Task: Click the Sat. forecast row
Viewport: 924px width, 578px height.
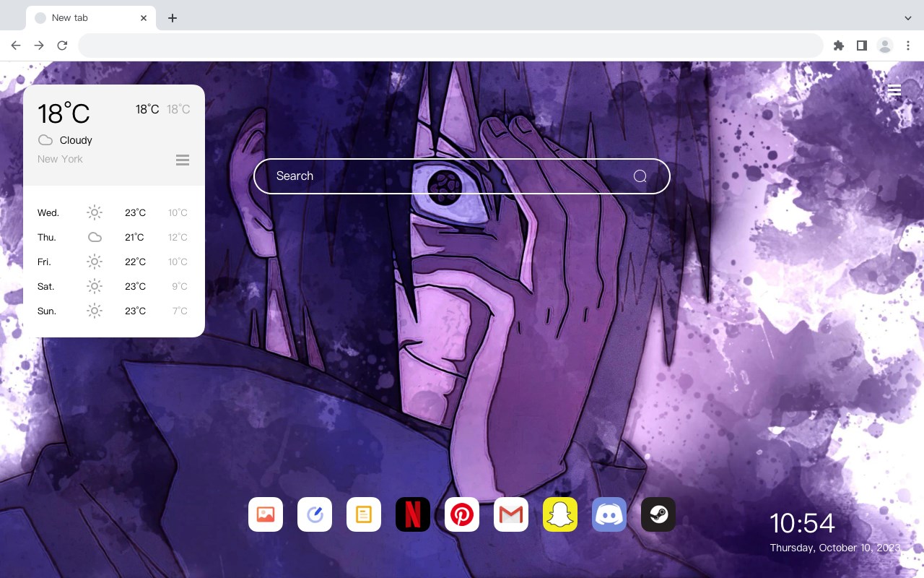Action: tap(114, 286)
